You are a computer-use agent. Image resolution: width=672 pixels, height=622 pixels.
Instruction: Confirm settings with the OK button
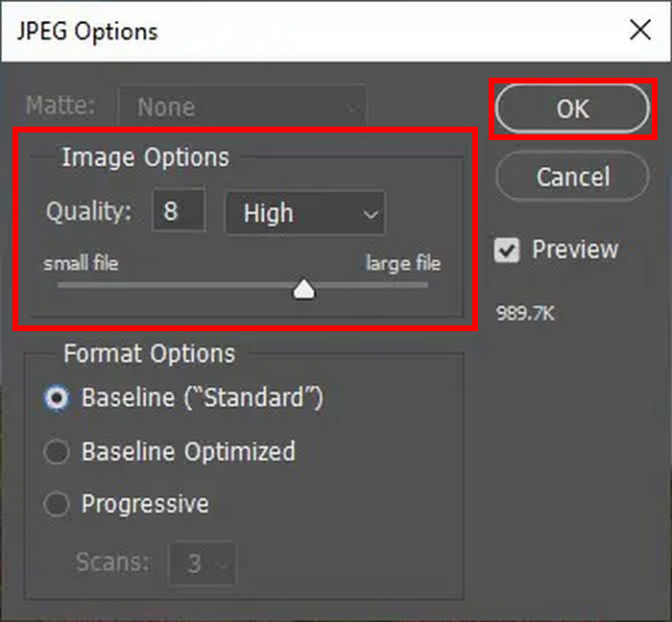(x=572, y=108)
